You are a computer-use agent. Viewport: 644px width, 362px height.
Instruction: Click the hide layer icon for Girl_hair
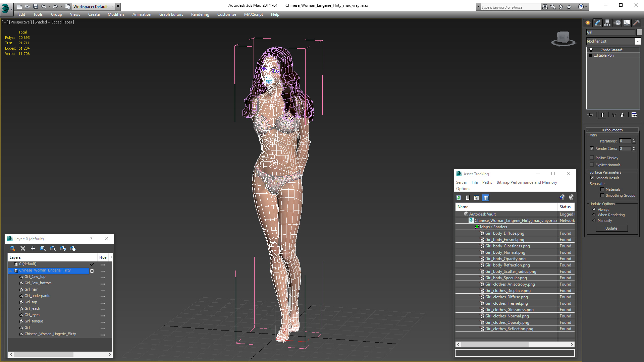pos(103,290)
